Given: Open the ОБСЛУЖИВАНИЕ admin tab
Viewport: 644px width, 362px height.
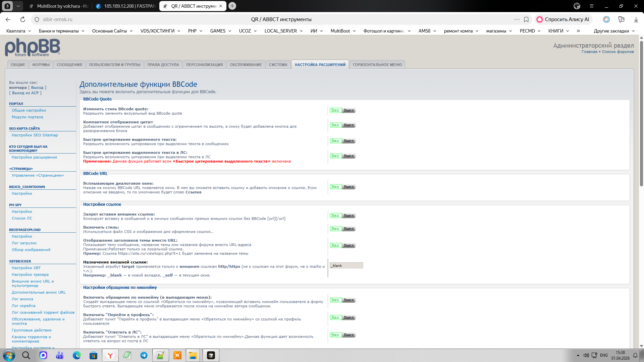Looking at the screenshot, I should (x=246, y=65).
